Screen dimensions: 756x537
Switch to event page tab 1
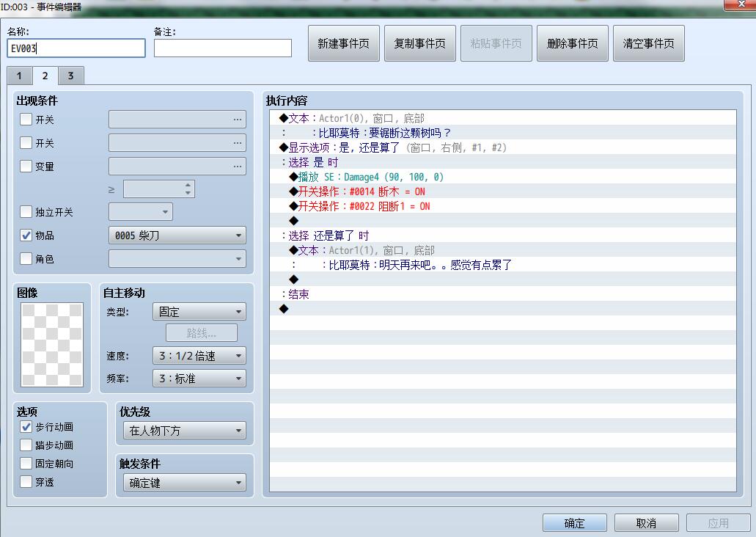click(x=19, y=76)
